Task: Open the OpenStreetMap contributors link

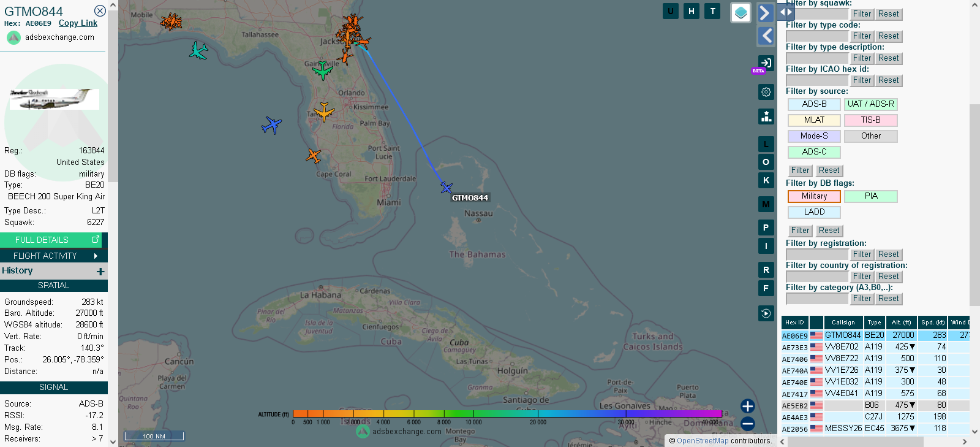Action: pos(703,441)
